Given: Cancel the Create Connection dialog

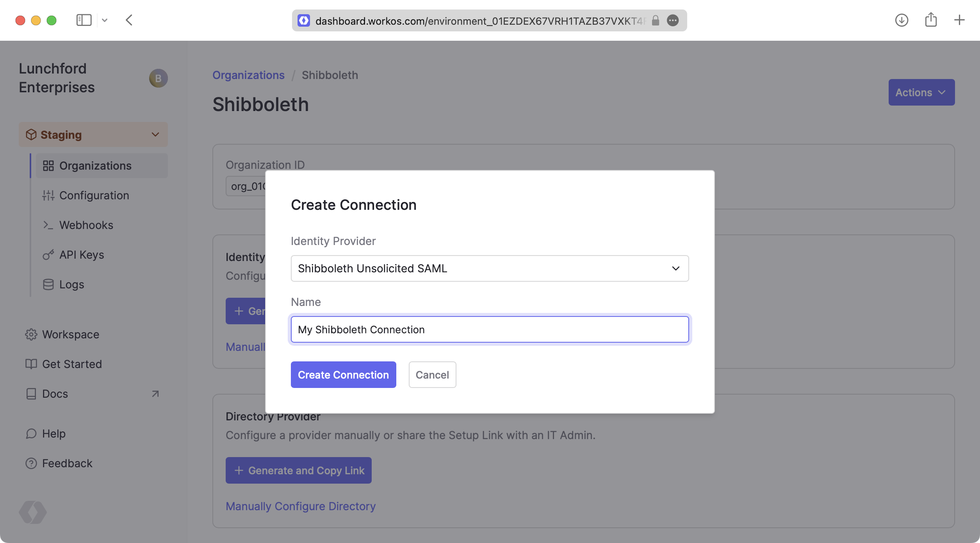Looking at the screenshot, I should 432,375.
